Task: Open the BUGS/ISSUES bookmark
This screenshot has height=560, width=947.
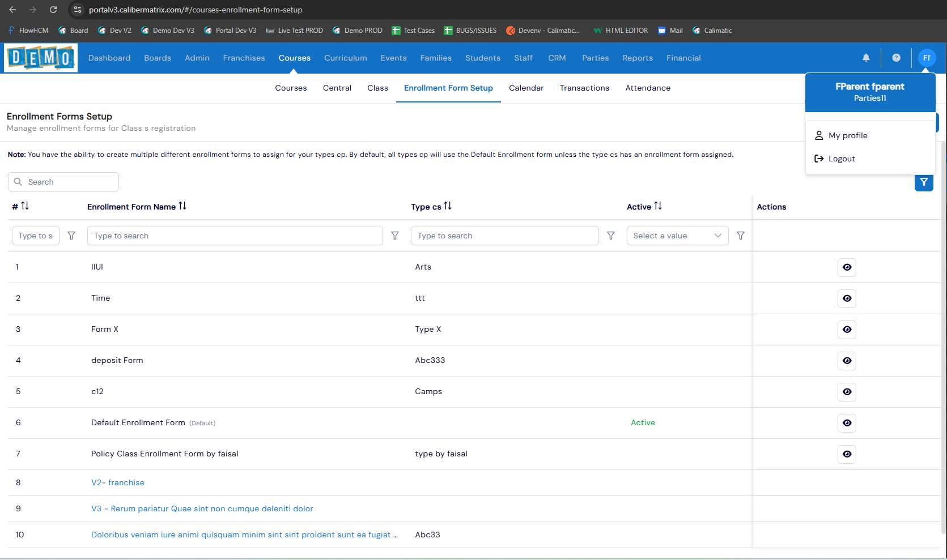Action: [470, 31]
